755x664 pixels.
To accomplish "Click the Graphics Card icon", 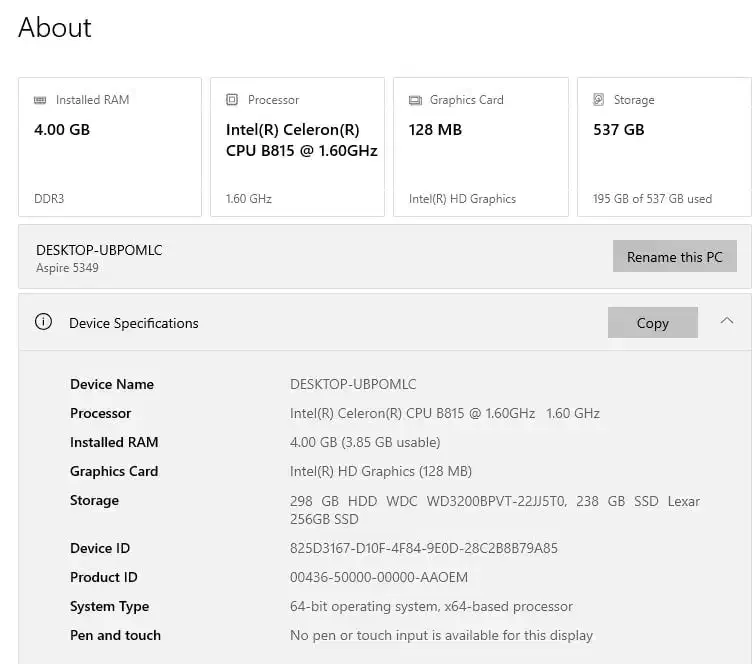I will tap(415, 100).
